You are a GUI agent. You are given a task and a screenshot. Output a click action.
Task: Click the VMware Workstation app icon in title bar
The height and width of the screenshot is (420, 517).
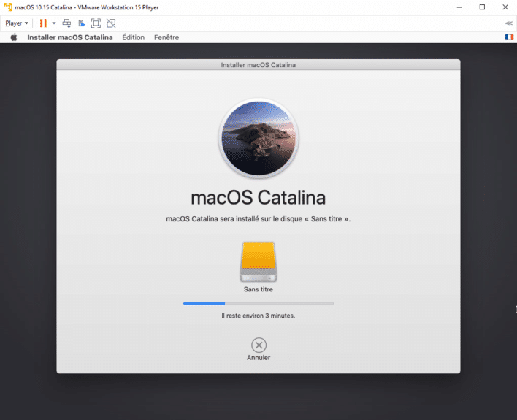8,7
